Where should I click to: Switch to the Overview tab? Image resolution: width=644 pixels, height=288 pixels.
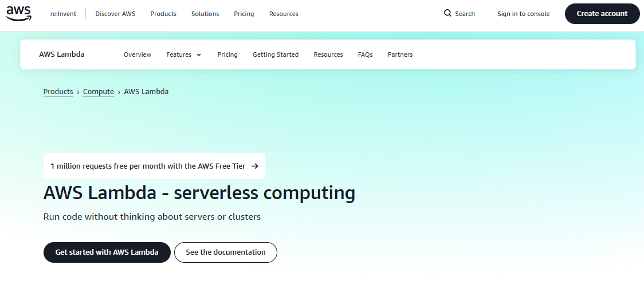click(x=138, y=55)
